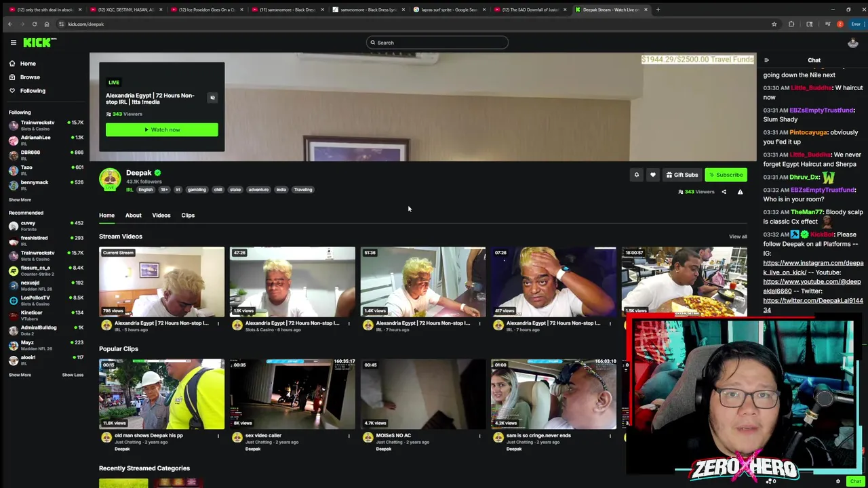Focus the Kick search field
868x488 pixels.
(437, 43)
